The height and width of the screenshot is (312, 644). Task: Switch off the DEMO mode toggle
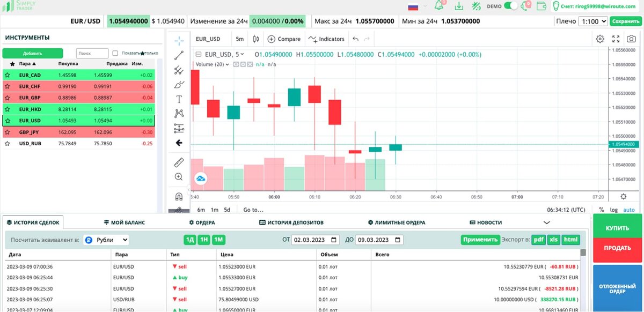[x=511, y=6]
